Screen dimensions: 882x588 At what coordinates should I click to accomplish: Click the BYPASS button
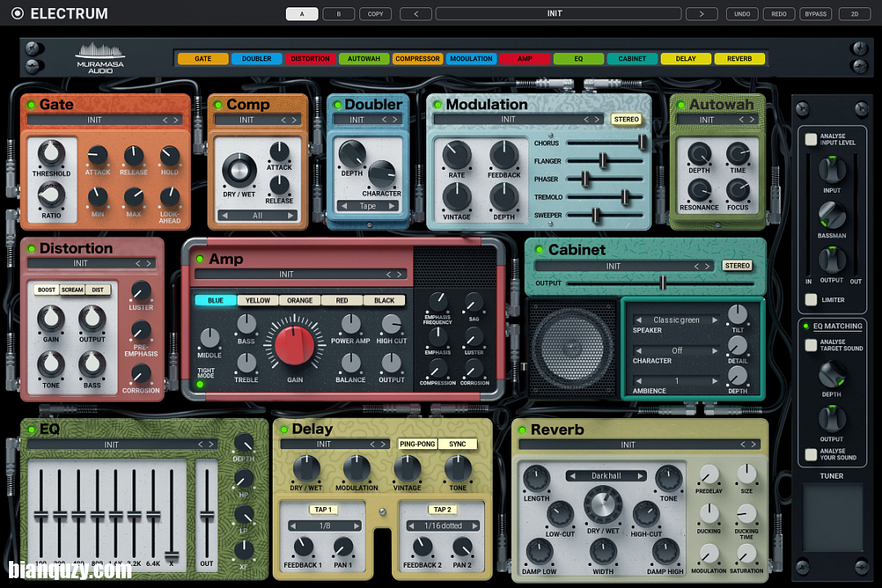(x=816, y=14)
